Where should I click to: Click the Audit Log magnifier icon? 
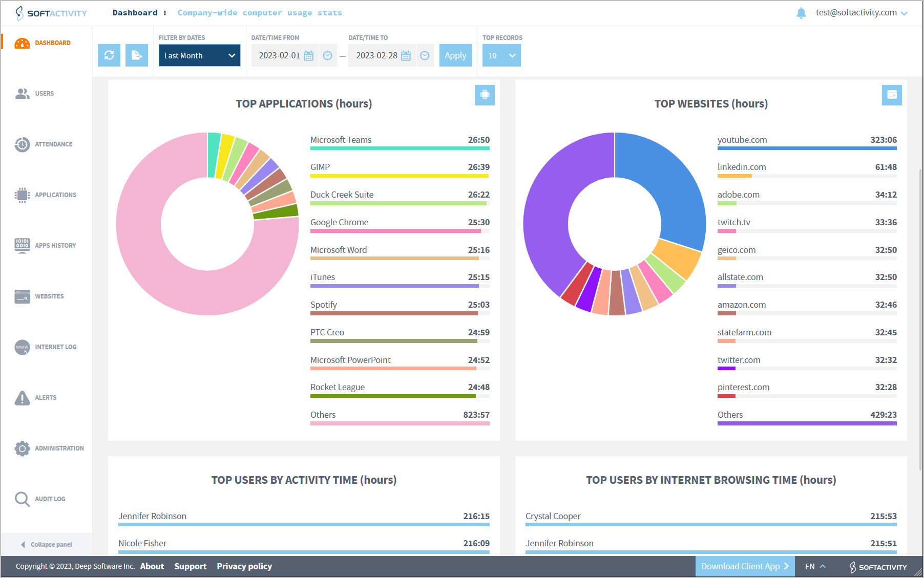coord(22,499)
